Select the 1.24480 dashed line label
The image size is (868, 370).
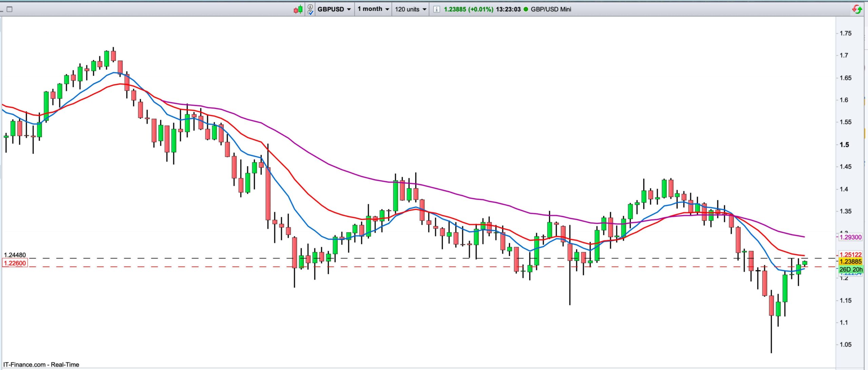pyautogui.click(x=15, y=255)
